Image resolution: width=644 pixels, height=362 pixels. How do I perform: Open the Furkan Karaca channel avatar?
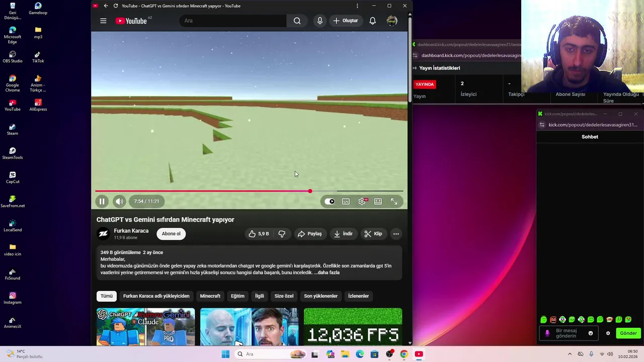103,234
